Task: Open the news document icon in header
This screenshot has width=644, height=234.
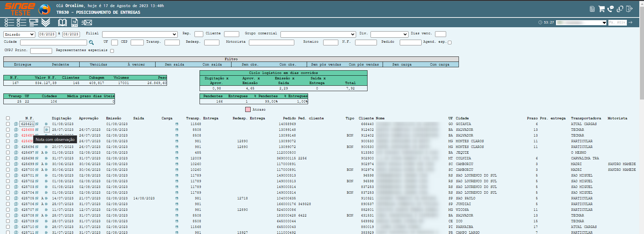Action: point(592,9)
